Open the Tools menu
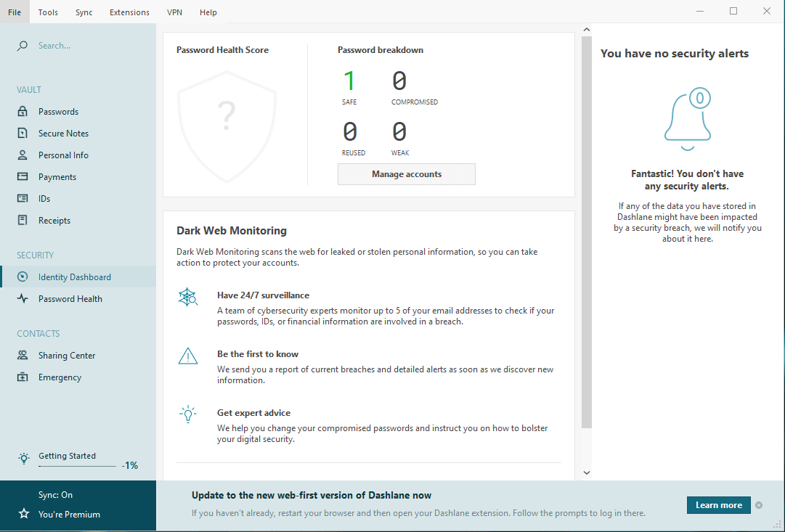Image resolution: width=785 pixels, height=532 pixels. click(x=48, y=12)
